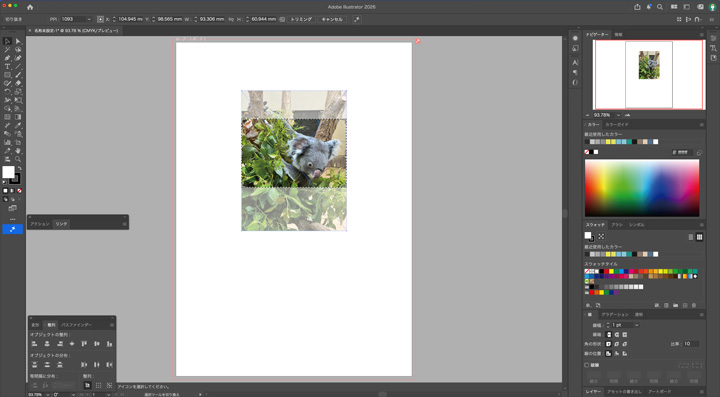Select the Zoom tool
Screen dimensions: 720x397
[18, 159]
